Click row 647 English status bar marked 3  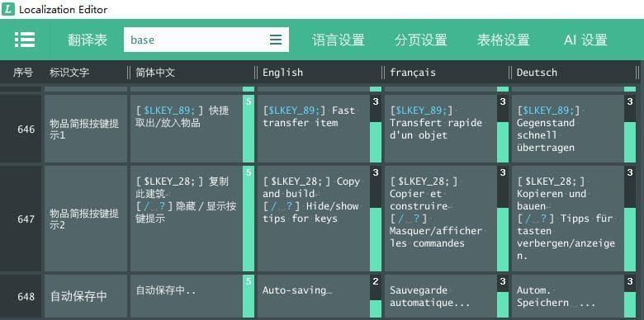coord(376,219)
